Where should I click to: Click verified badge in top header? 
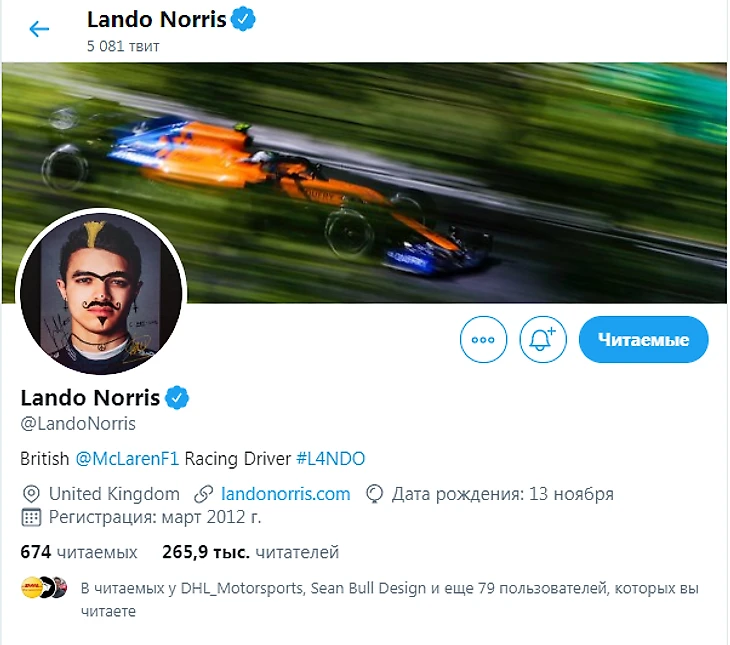[x=243, y=20]
